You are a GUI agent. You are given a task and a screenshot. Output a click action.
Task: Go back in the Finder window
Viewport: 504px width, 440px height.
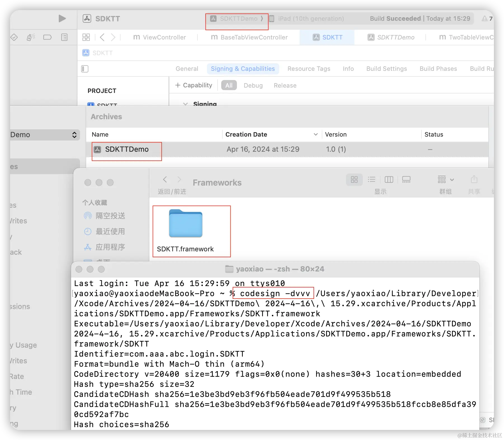click(165, 179)
